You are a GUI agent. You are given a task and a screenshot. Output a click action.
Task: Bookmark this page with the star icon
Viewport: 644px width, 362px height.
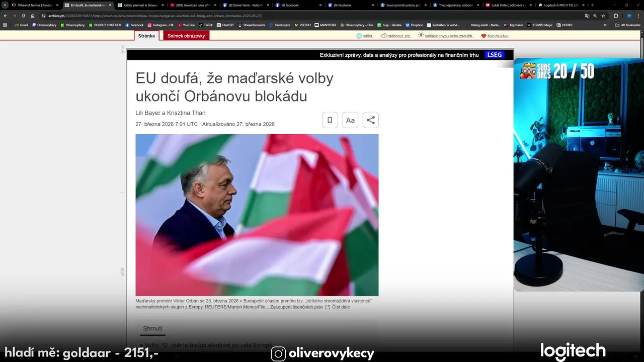603,16
